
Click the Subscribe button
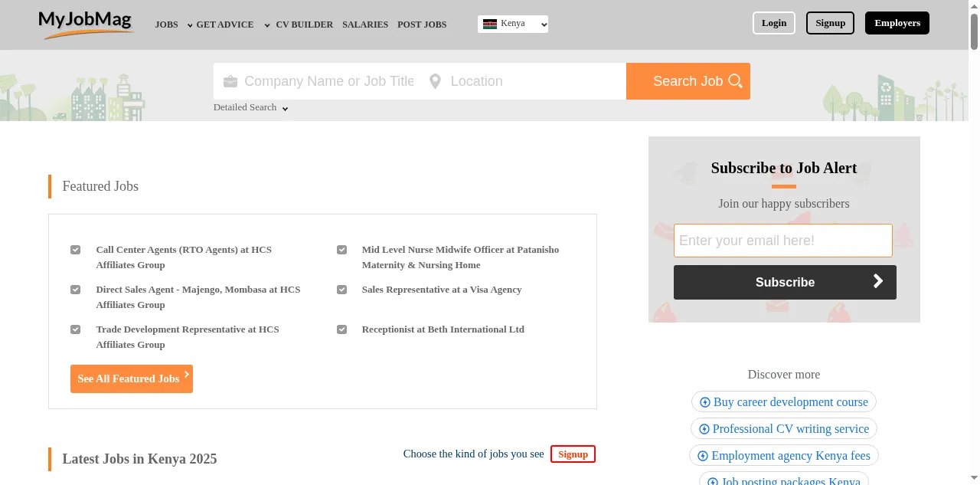785,282
